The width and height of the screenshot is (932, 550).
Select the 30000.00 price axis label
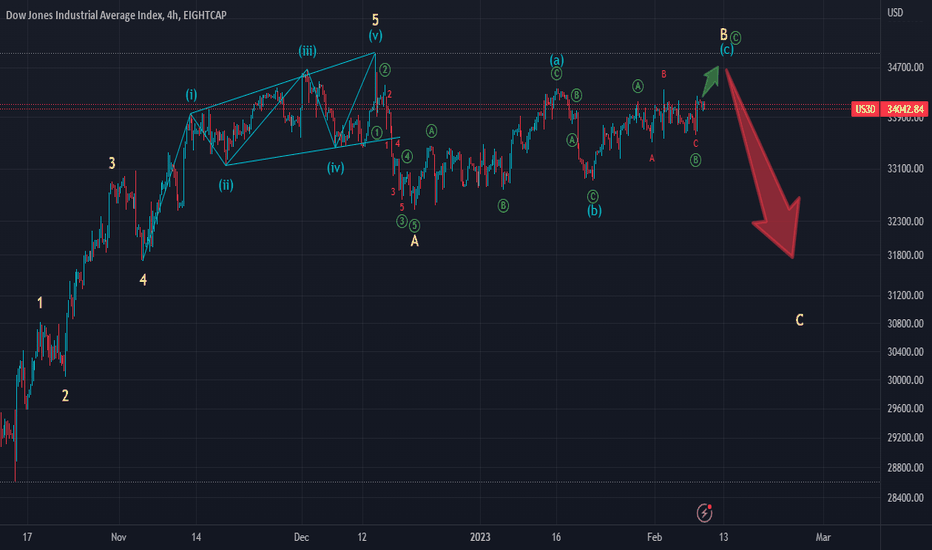coord(905,380)
